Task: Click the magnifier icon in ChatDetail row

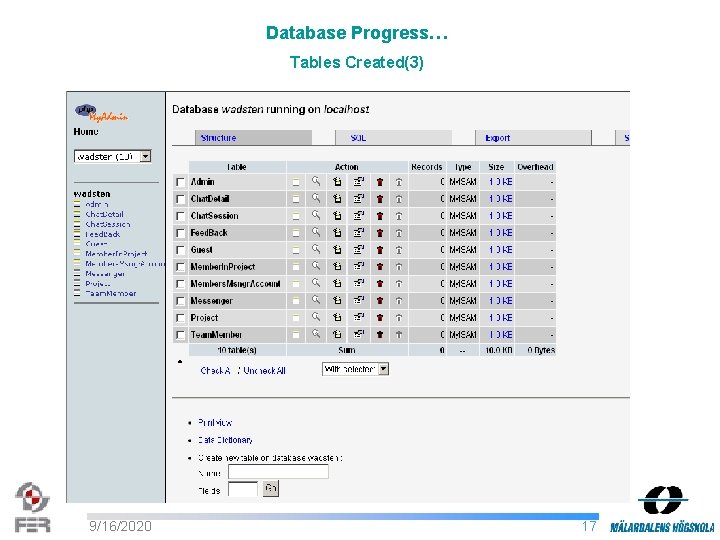Action: (316, 198)
